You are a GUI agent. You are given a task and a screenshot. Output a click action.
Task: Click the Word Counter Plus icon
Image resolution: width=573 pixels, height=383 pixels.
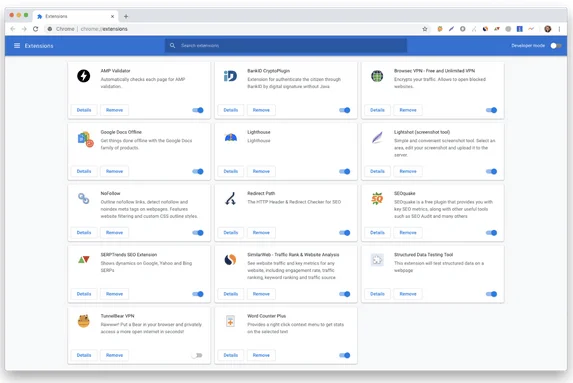[x=230, y=321]
